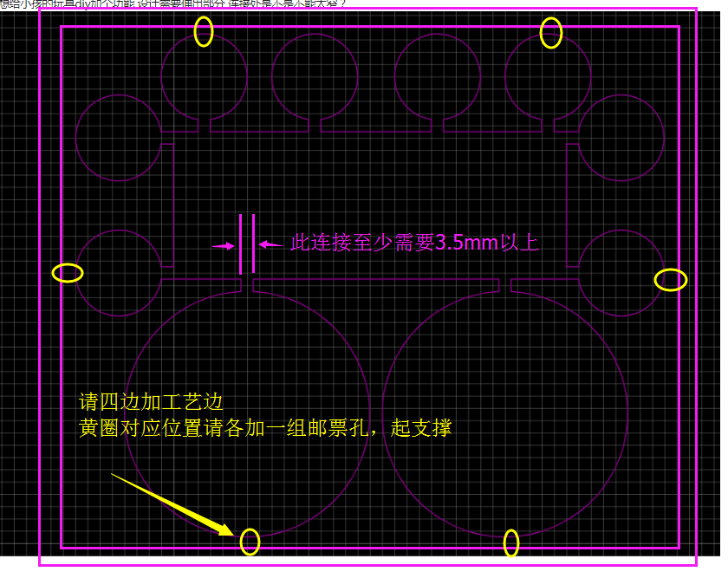Click the yellow note about 邮票孔 support
Viewport: 728px width, 578px height.
tap(264, 429)
